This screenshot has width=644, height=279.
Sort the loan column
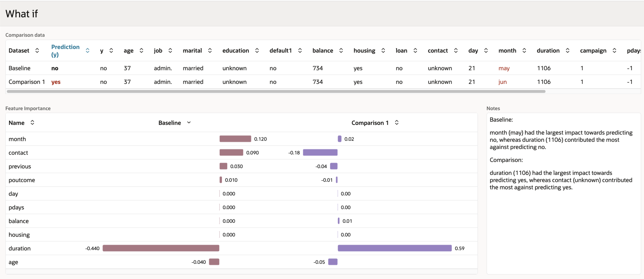coord(415,50)
